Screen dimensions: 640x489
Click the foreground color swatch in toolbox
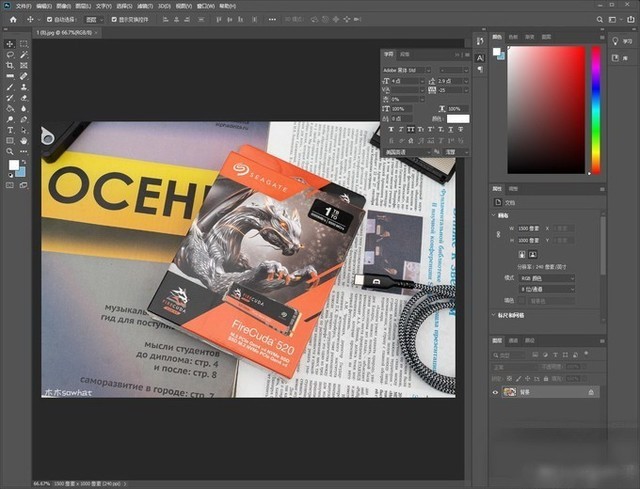point(13,164)
